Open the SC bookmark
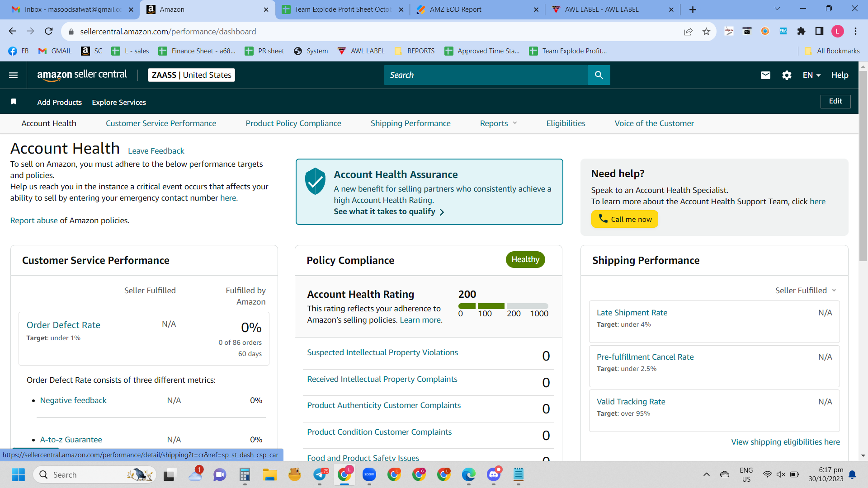Viewport: 868px width, 488px height. coord(92,51)
